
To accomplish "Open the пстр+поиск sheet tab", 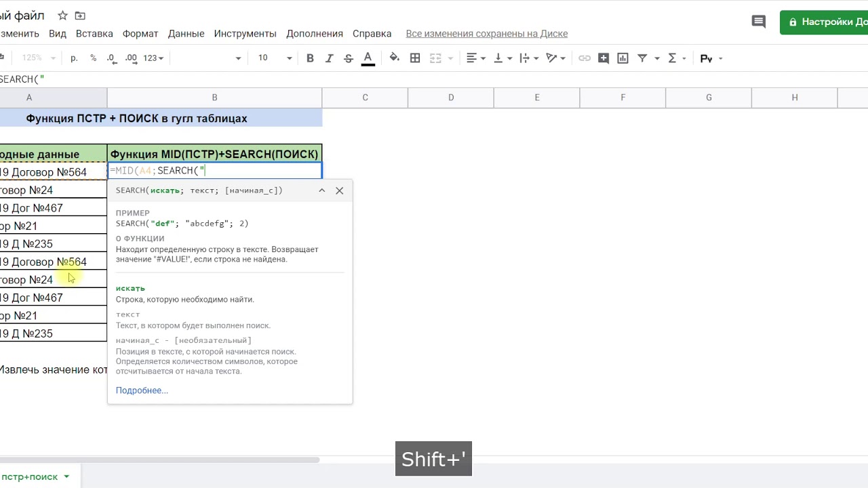I will [30, 476].
